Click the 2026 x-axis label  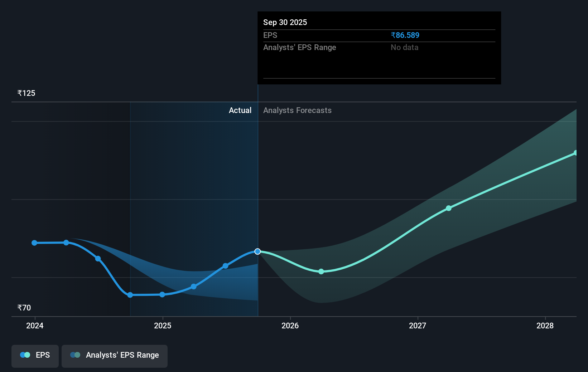tap(290, 326)
